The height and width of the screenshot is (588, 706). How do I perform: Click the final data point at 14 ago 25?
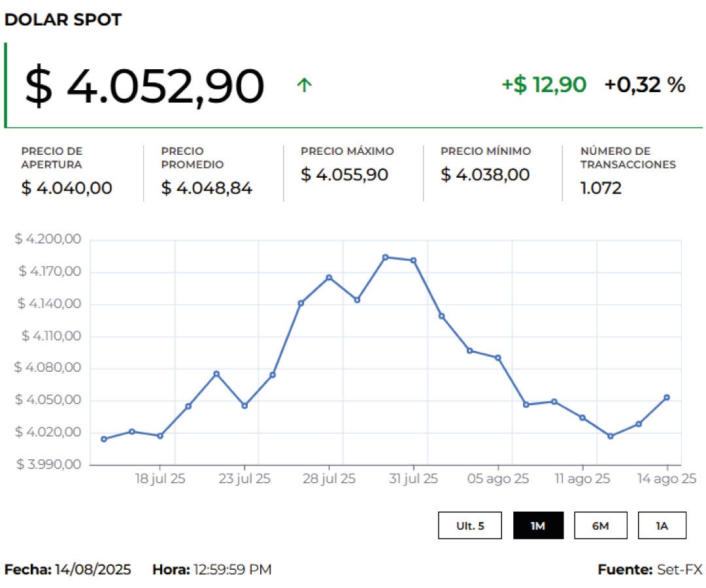(667, 397)
